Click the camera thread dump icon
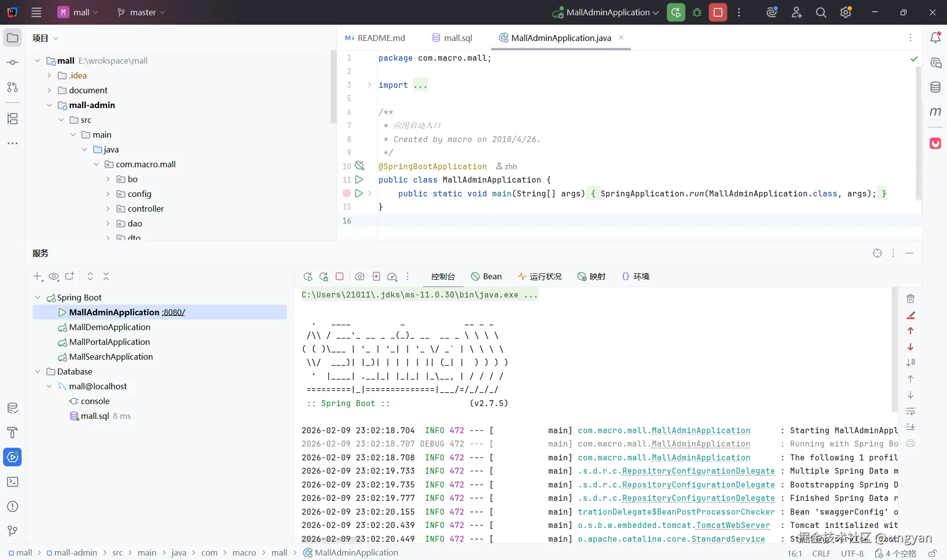Screen dimensions: 947x560 tap(360, 277)
